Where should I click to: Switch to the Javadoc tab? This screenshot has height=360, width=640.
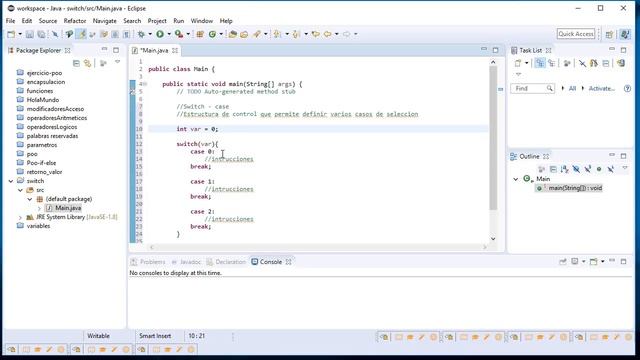coord(187,262)
